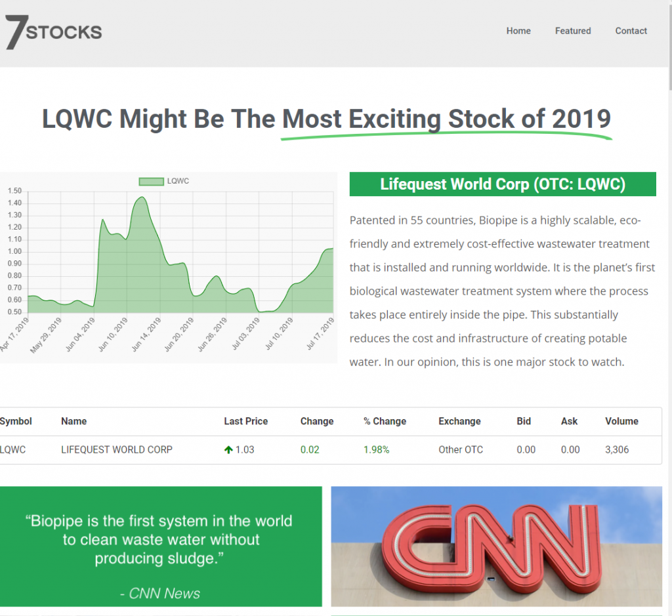Click the 7 Stocks logo
This screenshot has height=616, width=672.
pyautogui.click(x=54, y=31)
